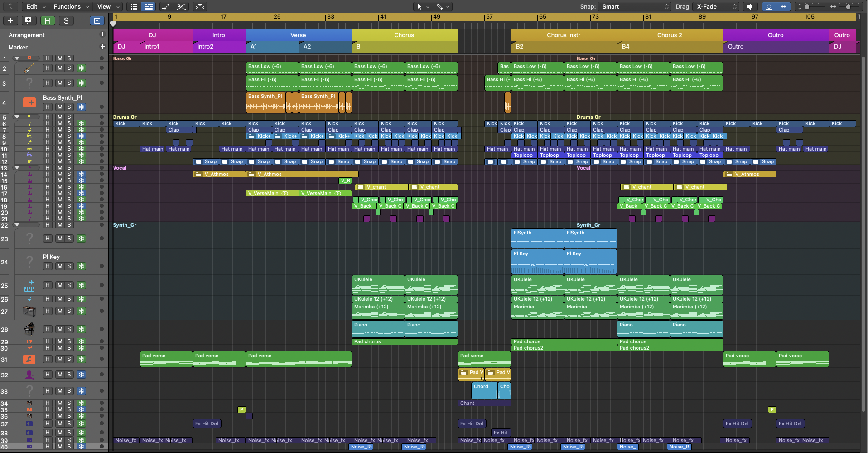Image resolution: width=868 pixels, height=453 pixels.
Task: Click the bass guitar icon on track 2
Action: [29, 68]
